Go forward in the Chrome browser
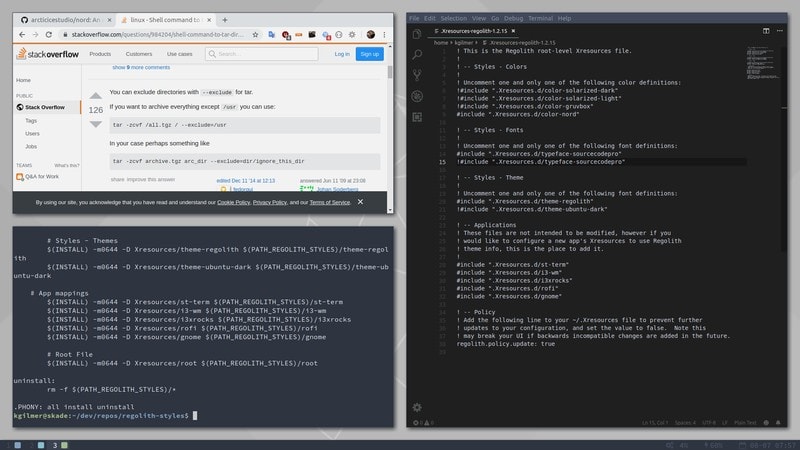The height and width of the screenshot is (450, 800). pyautogui.click(x=35, y=35)
